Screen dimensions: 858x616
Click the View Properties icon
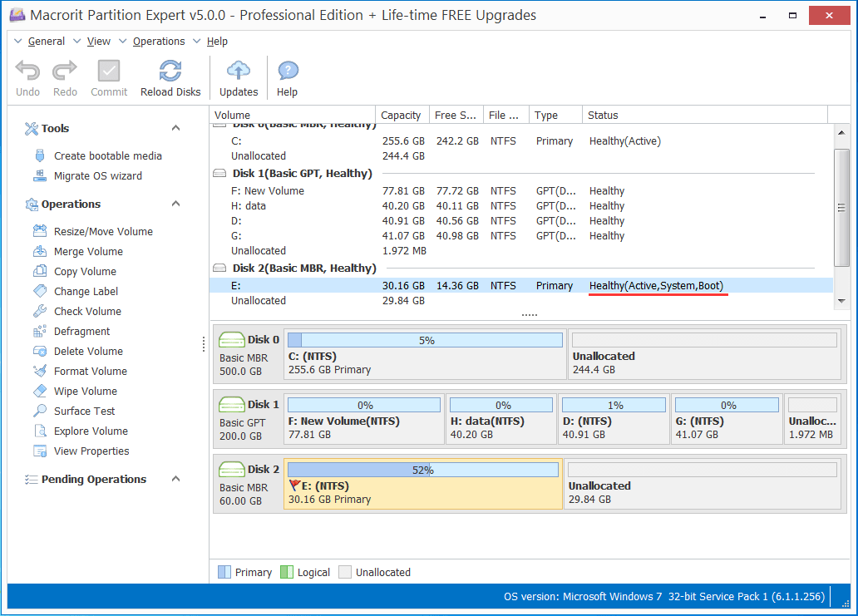coord(39,451)
